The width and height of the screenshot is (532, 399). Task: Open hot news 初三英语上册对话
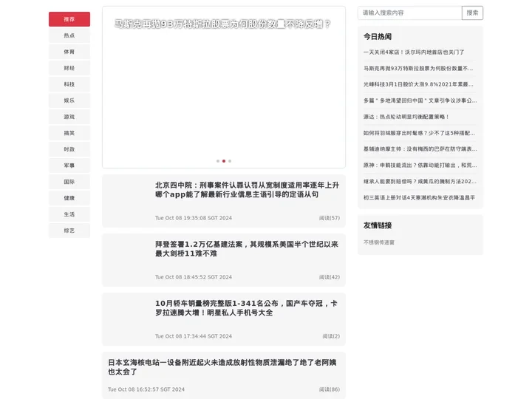(419, 198)
